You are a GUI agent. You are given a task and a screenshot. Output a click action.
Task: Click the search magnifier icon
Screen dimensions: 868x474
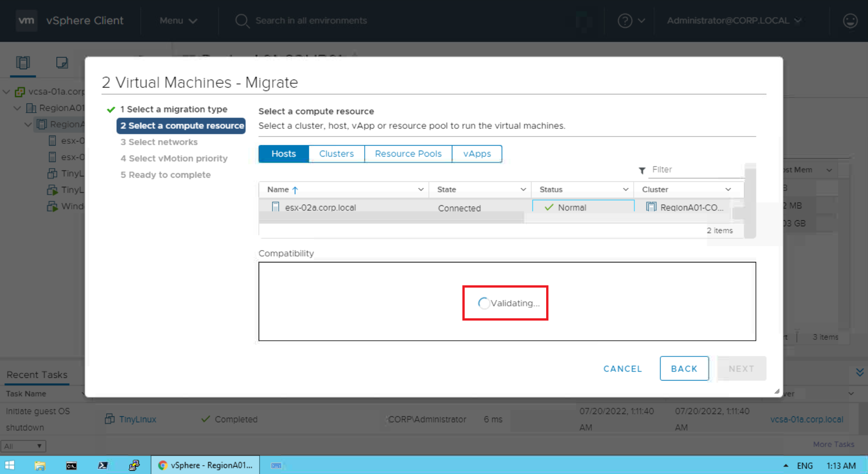(x=242, y=21)
